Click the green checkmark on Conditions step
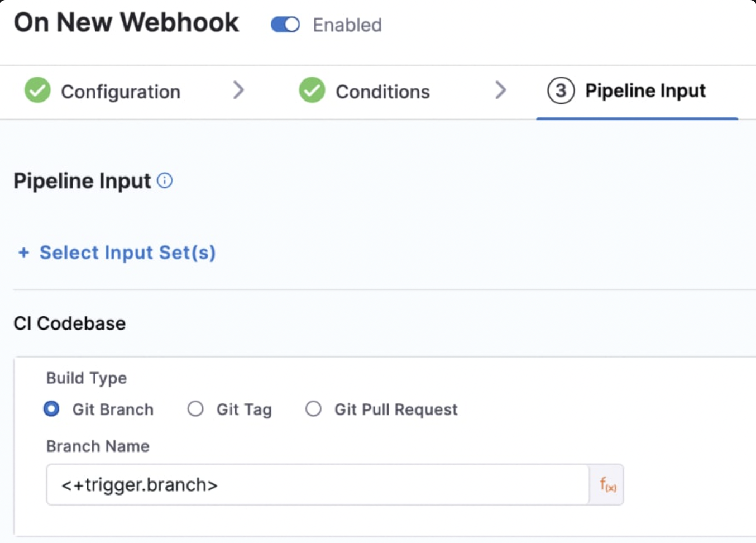 (x=312, y=90)
